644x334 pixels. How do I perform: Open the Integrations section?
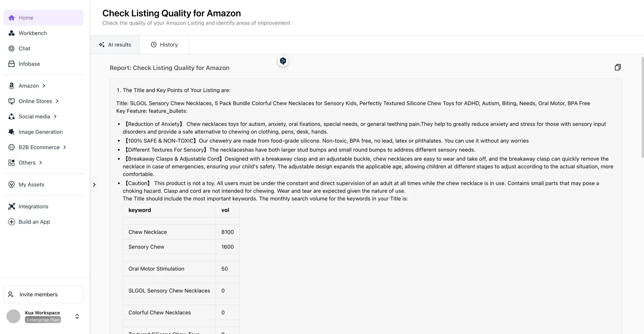[33, 206]
